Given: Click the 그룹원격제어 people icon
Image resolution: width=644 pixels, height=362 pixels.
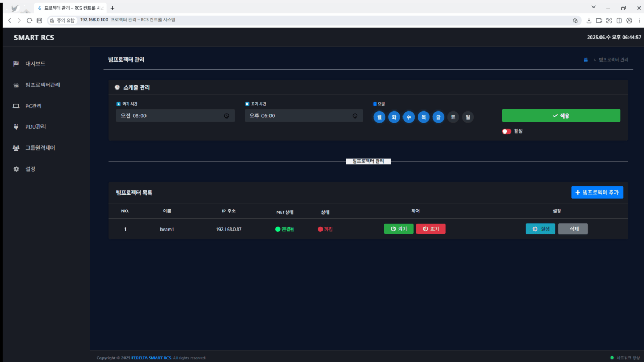Looking at the screenshot, I should coord(16,148).
